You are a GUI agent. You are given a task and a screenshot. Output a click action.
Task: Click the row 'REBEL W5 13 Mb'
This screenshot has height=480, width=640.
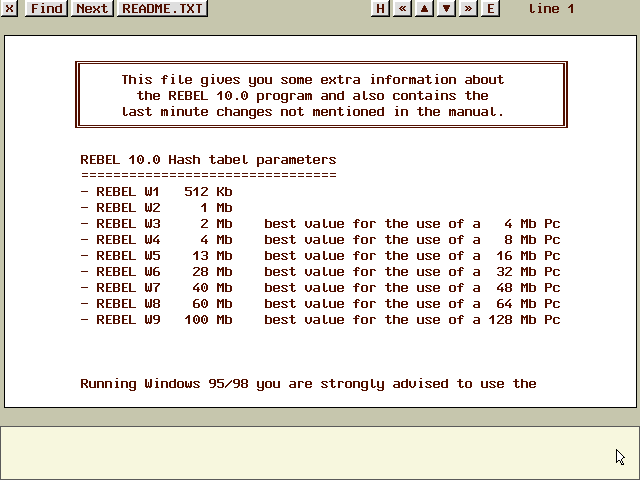[320, 256]
